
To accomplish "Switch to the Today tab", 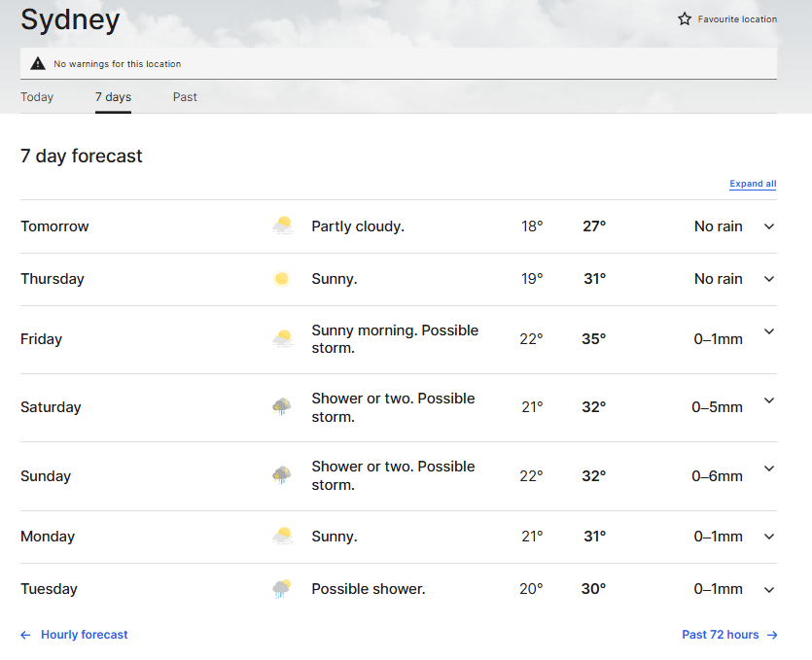I will tap(37, 97).
